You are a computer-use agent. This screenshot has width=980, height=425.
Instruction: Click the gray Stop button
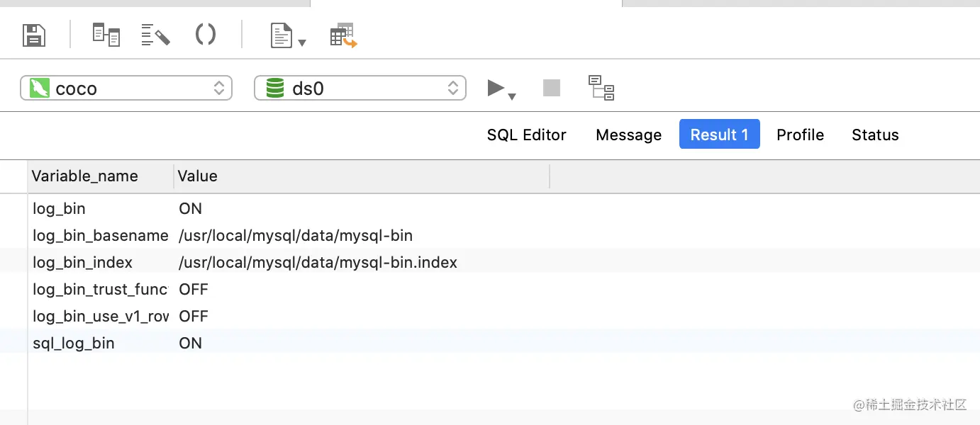(x=551, y=88)
